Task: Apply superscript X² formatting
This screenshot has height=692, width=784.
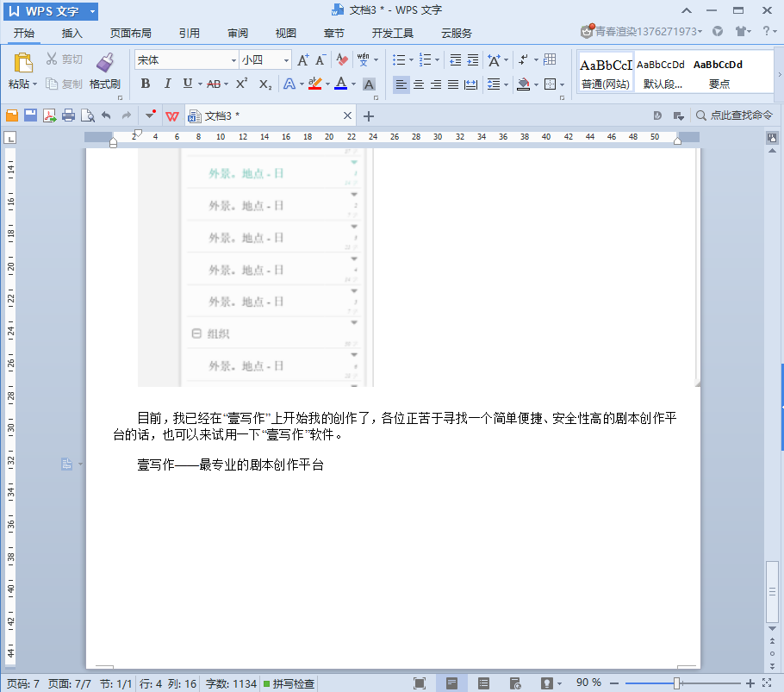Action: pos(242,84)
